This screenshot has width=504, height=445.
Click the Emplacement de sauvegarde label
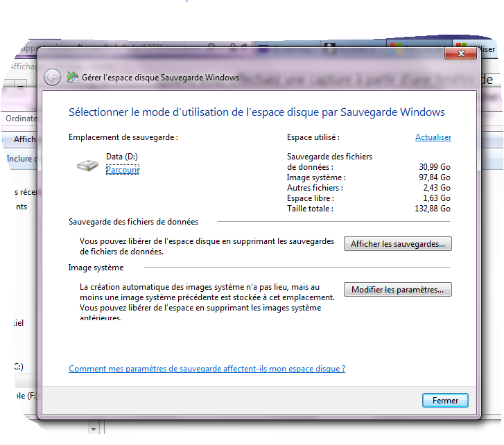pyautogui.click(x=123, y=137)
